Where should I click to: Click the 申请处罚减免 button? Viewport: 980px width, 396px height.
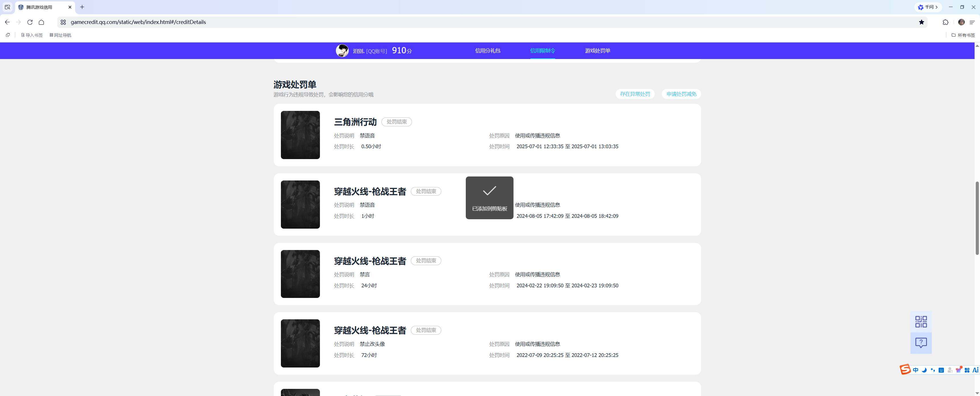pos(681,94)
